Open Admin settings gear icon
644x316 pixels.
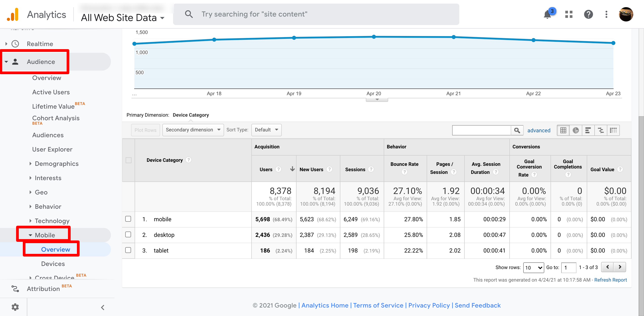coord(15,307)
